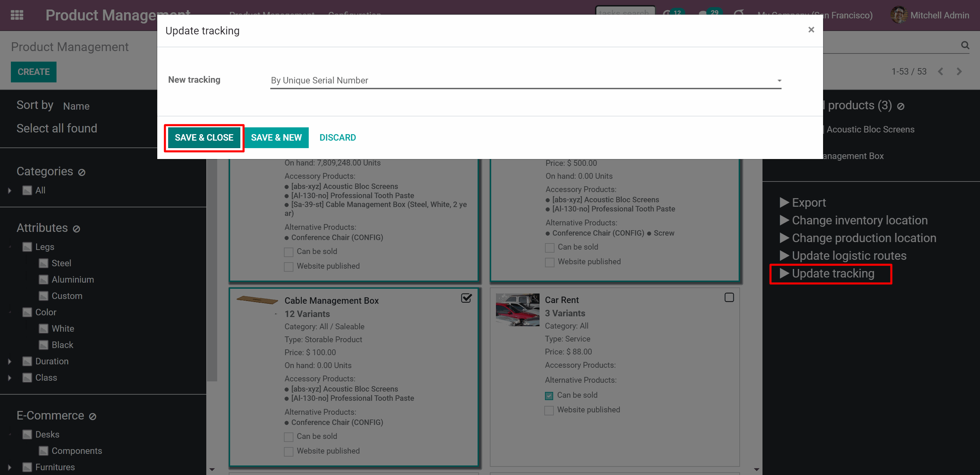Clear selected products list icon
The image size is (980, 475).
(x=900, y=106)
